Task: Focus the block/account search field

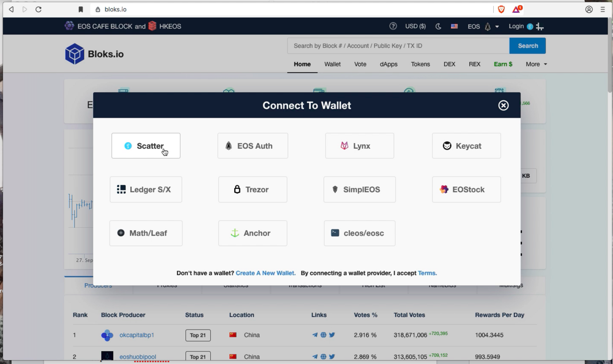Action: tap(398, 46)
